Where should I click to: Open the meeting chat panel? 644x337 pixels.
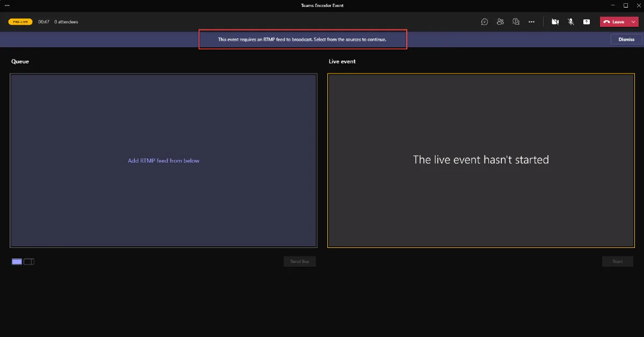point(485,22)
